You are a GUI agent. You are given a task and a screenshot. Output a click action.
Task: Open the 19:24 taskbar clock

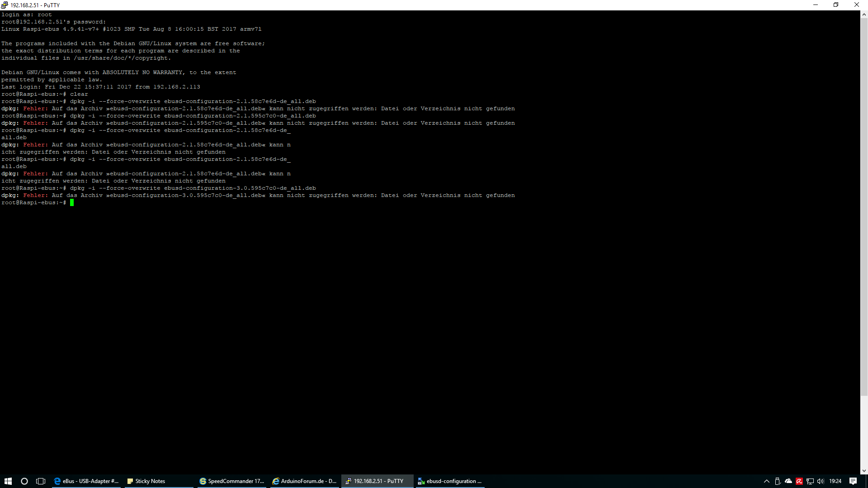tap(835, 481)
